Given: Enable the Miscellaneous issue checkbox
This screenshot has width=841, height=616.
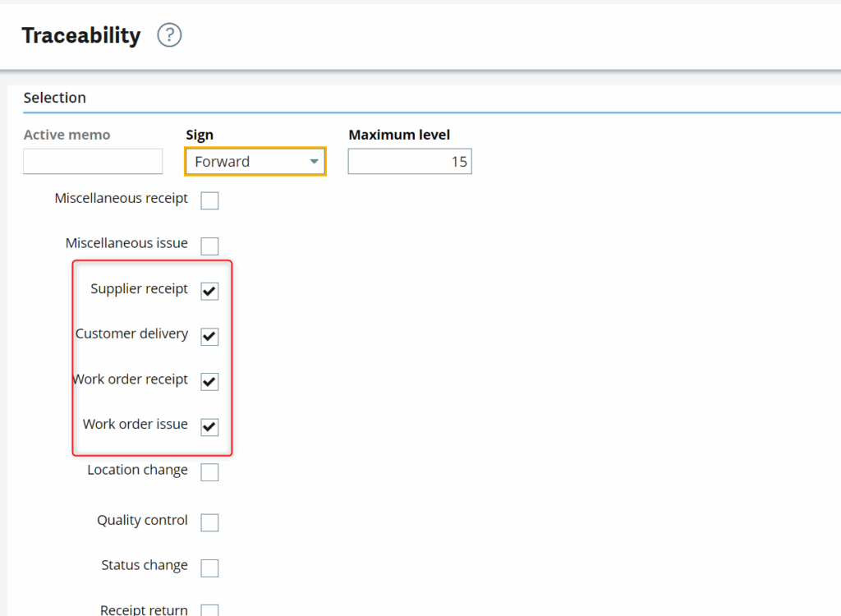Looking at the screenshot, I should (x=209, y=245).
